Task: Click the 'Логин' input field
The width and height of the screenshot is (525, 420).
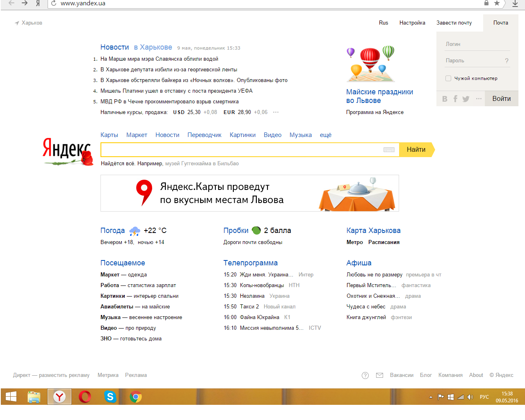Action: (478, 44)
